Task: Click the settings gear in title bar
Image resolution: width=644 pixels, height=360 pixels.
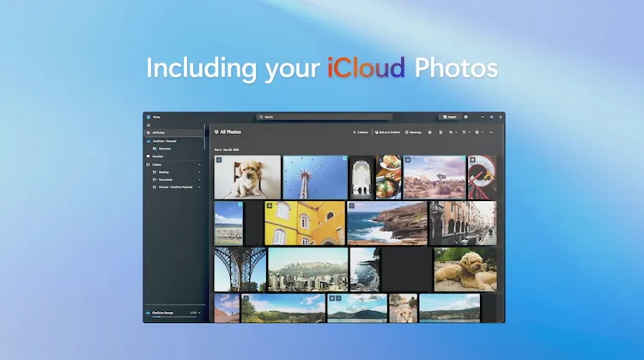Action: 465,117
